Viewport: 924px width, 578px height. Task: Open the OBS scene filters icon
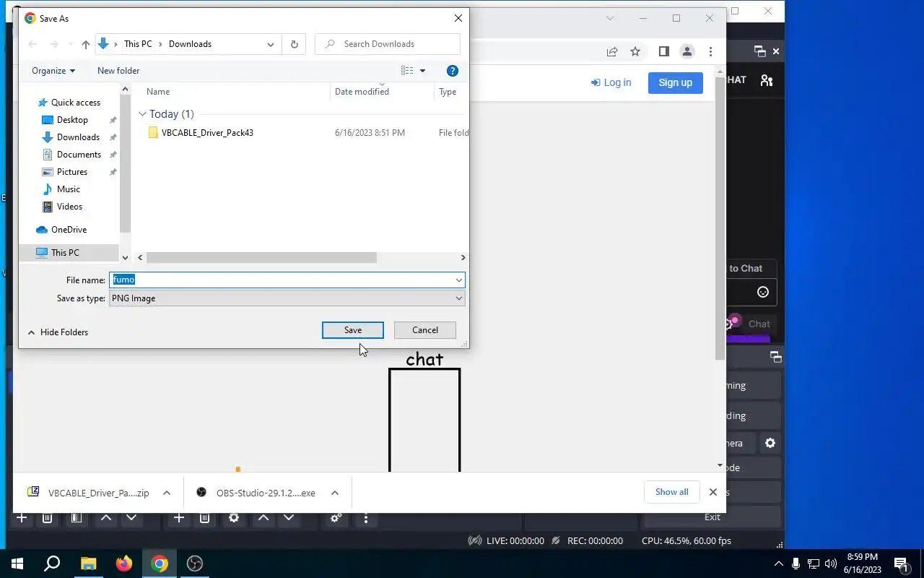coord(76,518)
